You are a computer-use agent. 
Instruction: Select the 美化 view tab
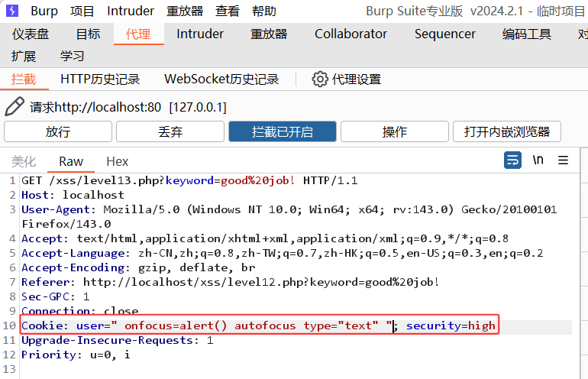24,161
